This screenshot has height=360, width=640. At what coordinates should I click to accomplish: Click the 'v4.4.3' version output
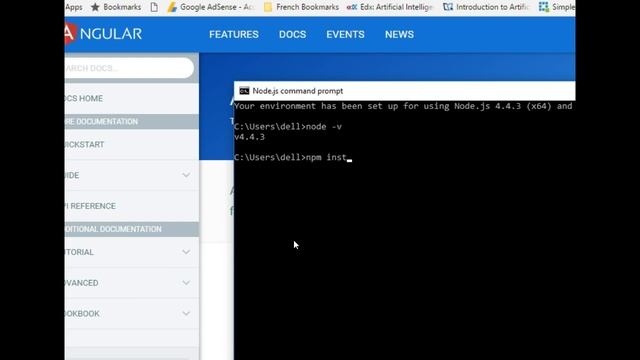point(249,137)
